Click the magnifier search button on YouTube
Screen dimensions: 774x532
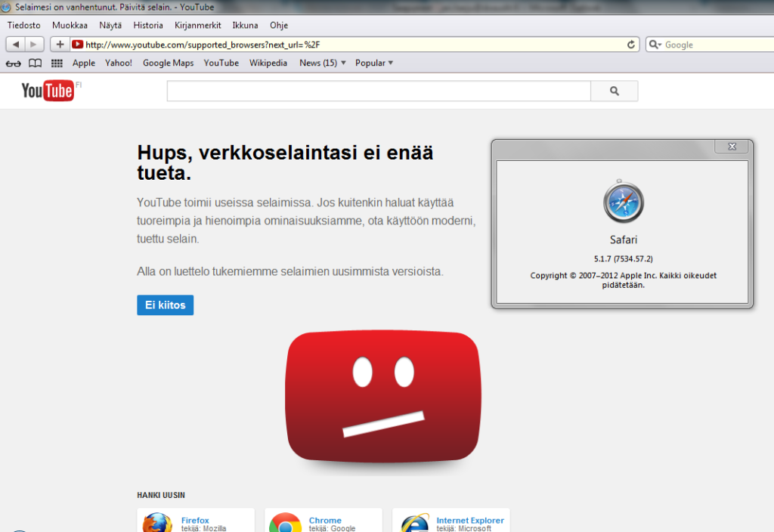tap(614, 91)
